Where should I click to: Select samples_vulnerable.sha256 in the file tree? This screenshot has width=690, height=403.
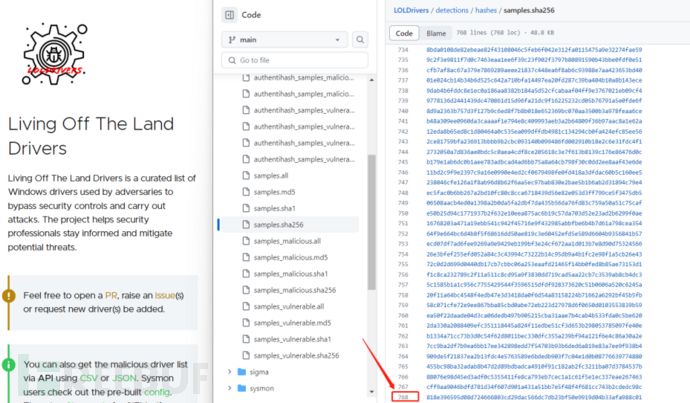pos(294,354)
